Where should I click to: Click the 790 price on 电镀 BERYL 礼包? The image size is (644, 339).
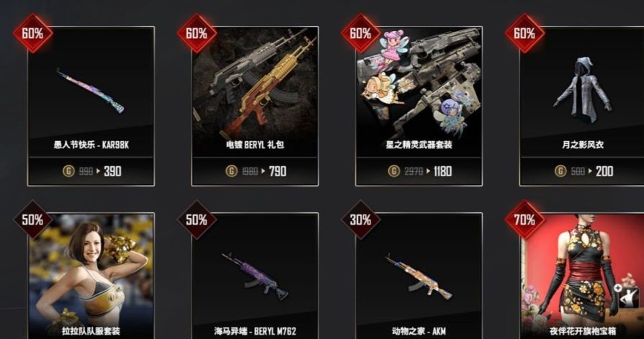[277, 171]
